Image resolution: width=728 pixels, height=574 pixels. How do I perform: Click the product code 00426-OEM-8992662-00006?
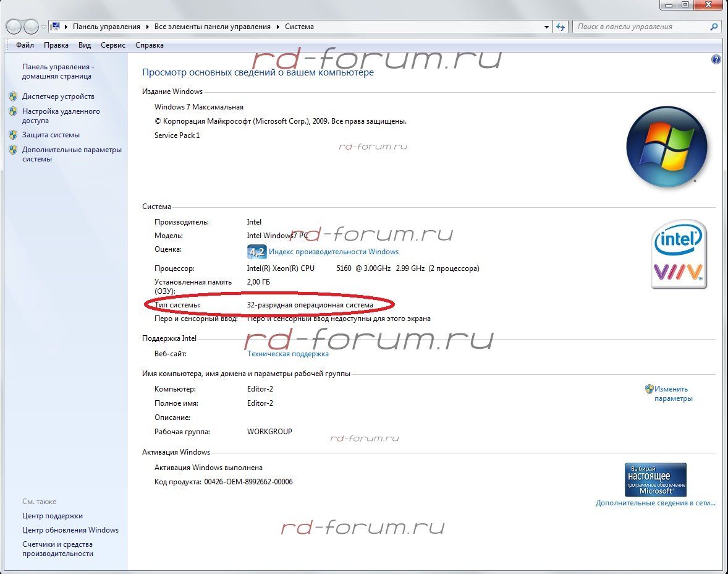pyautogui.click(x=248, y=482)
